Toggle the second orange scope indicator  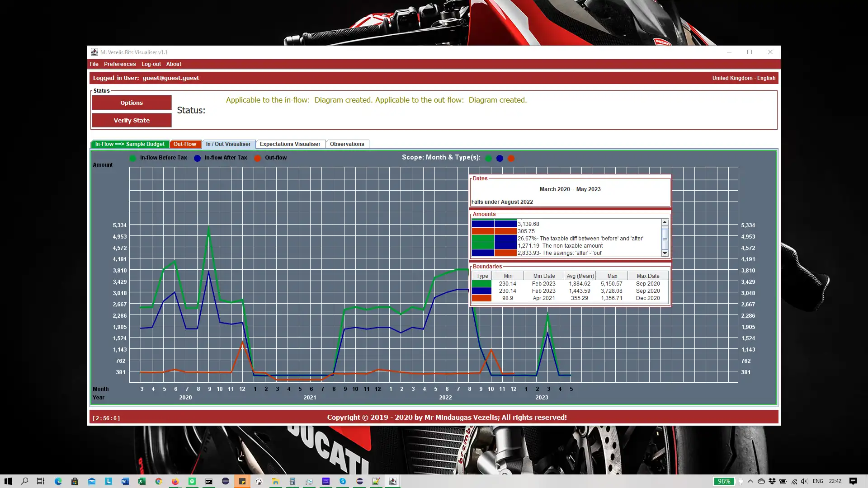pos(510,158)
